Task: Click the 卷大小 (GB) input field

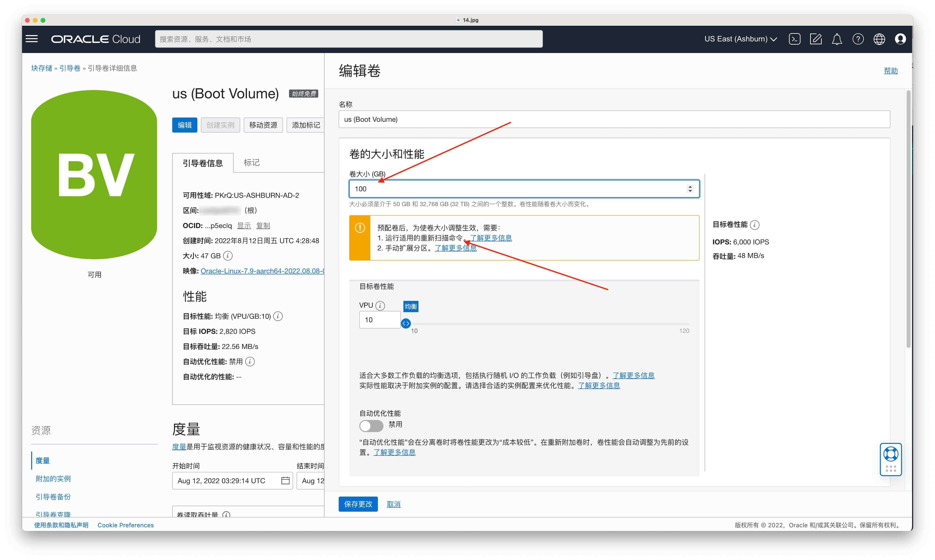Action: click(x=524, y=189)
